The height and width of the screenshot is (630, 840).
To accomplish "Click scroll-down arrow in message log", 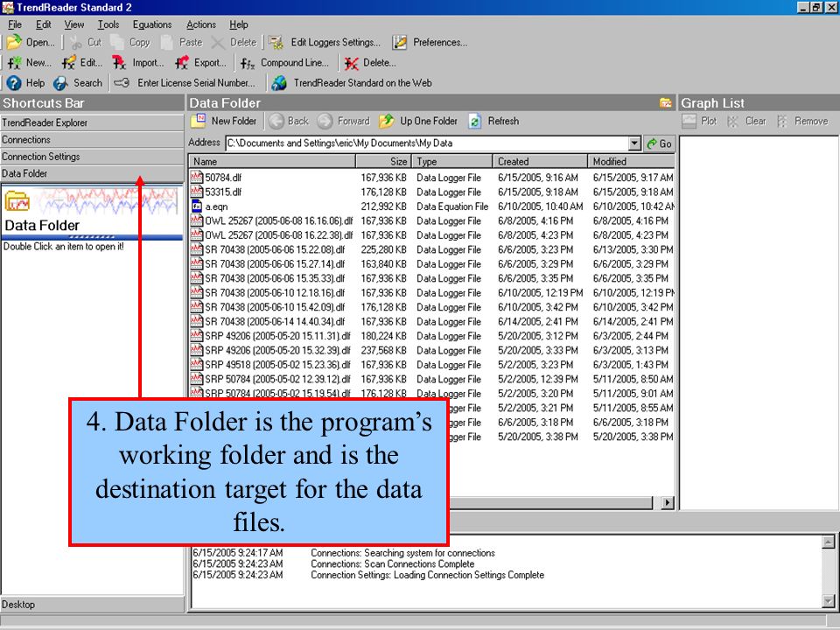I will click(829, 602).
